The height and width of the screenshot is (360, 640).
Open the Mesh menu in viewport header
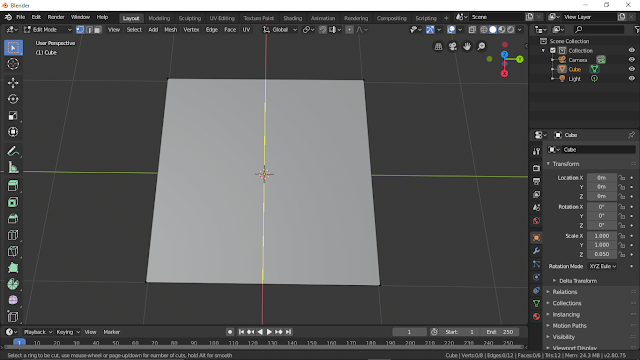click(171, 30)
